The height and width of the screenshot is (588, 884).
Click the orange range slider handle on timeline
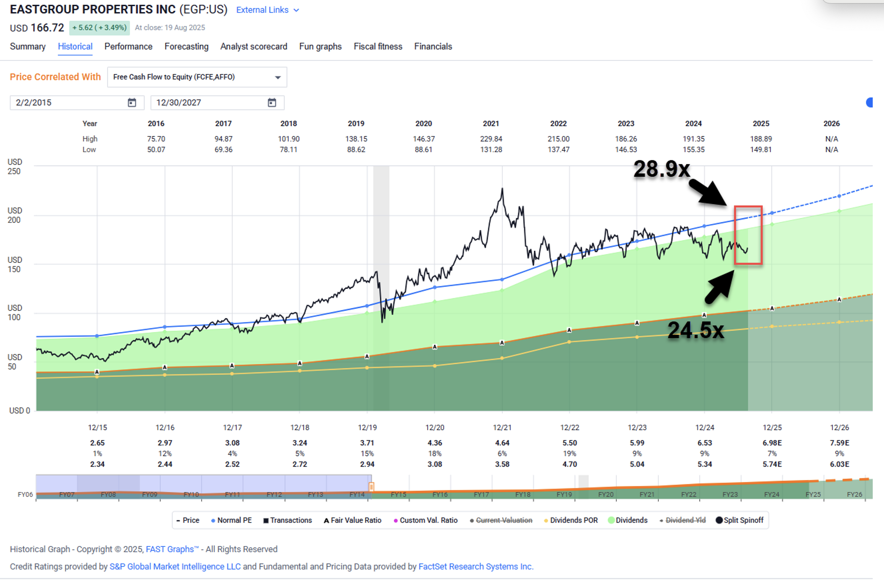[x=371, y=487]
